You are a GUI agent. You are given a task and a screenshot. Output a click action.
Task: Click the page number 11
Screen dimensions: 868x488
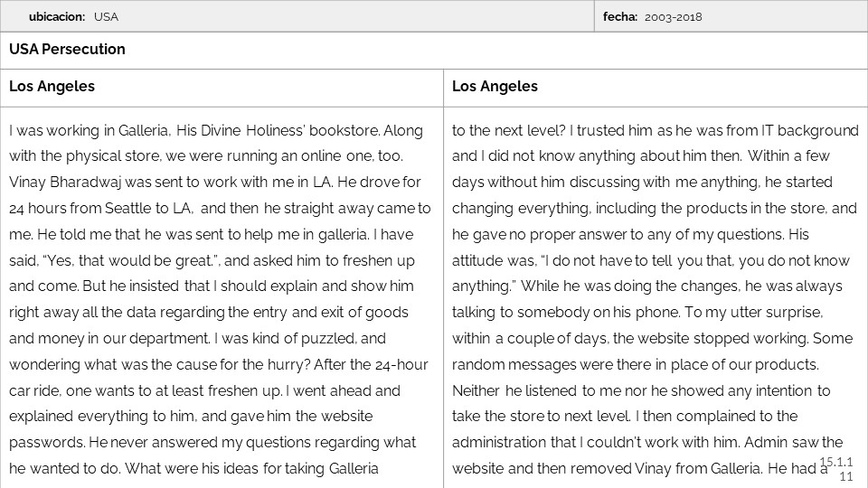(846, 476)
